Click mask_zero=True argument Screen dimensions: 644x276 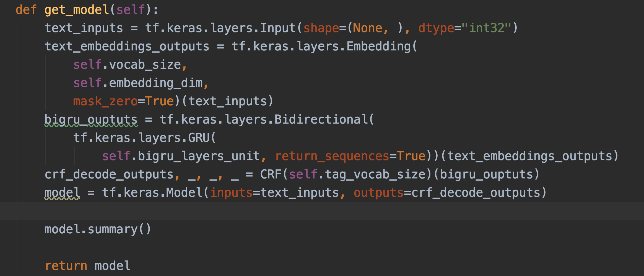coord(123,101)
